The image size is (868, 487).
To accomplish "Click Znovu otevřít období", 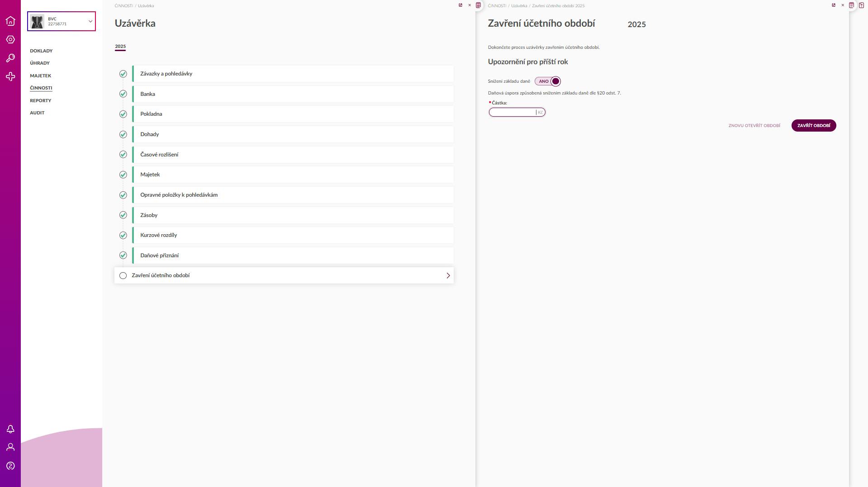I will point(754,126).
